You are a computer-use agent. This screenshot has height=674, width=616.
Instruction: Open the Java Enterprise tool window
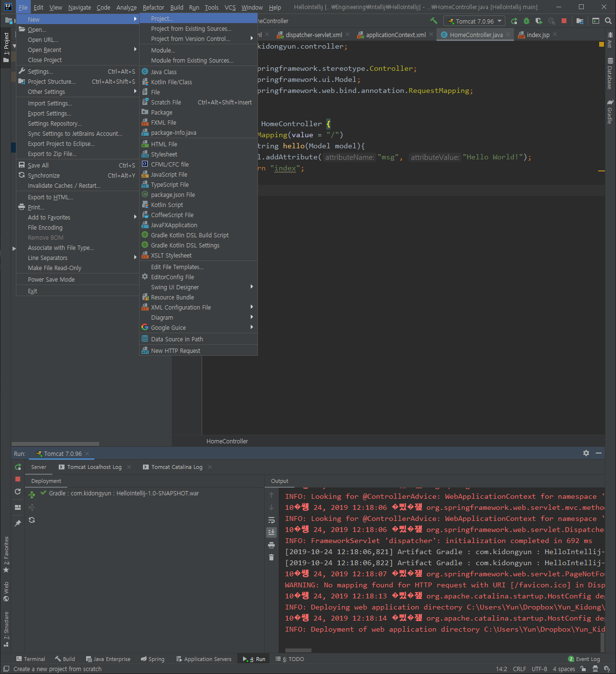[x=108, y=659]
